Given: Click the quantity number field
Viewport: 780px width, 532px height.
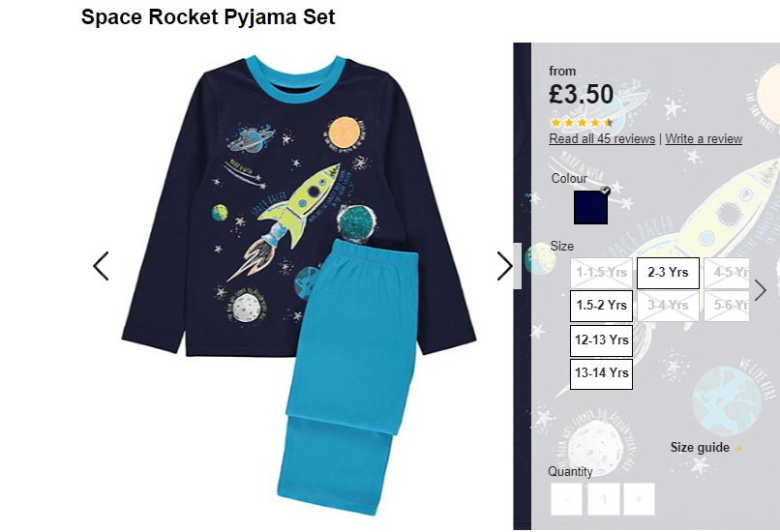Looking at the screenshot, I should [604, 499].
